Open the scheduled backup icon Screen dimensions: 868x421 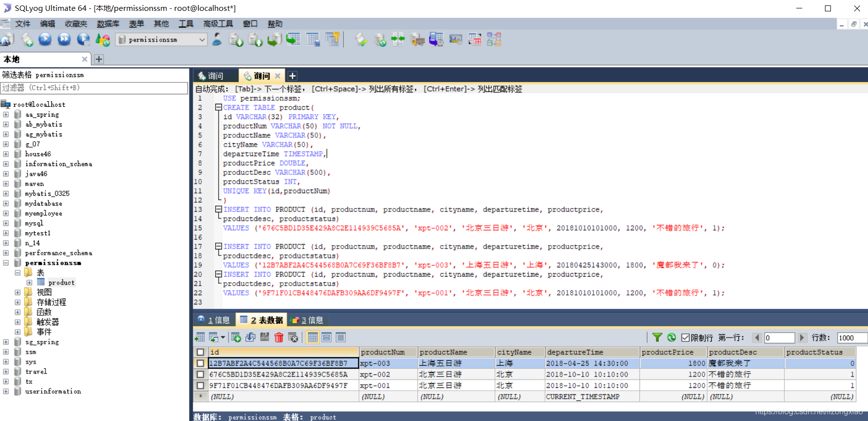pyautogui.click(x=436, y=40)
